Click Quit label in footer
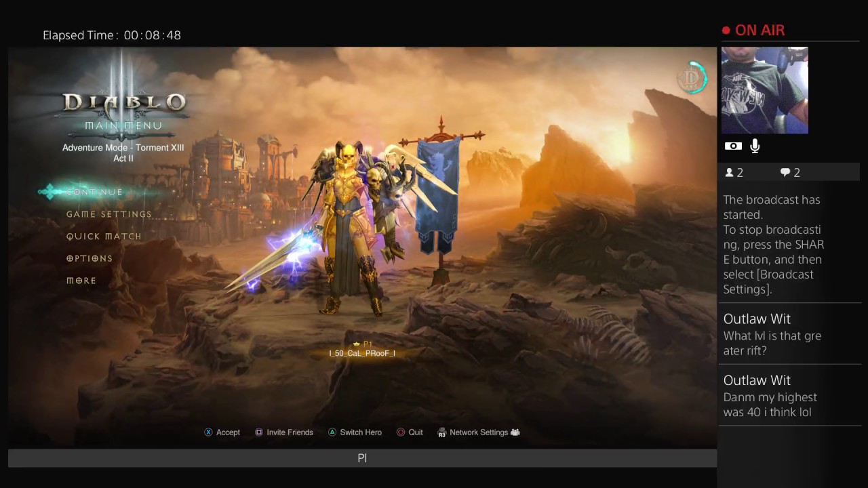The image size is (868, 488). point(416,432)
